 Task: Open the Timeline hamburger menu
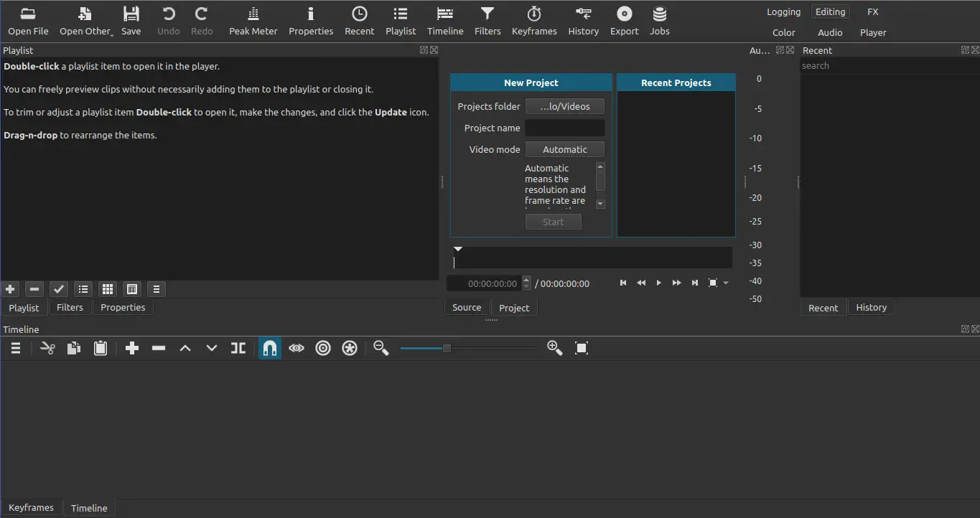click(15, 348)
